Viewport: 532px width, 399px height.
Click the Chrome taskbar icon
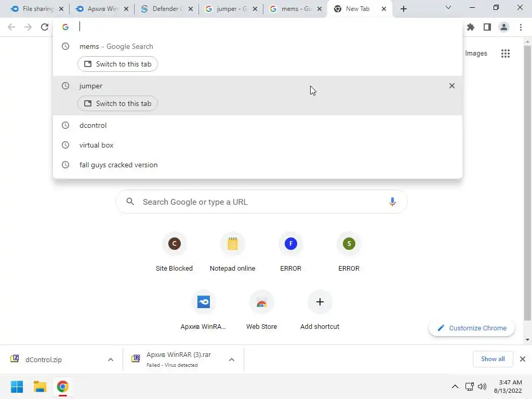point(62,387)
